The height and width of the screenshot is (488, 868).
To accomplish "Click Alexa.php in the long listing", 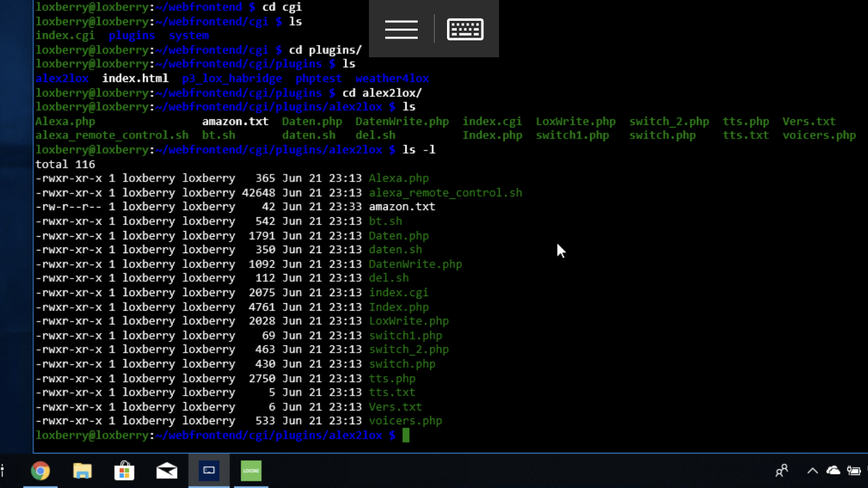I will 399,178.
